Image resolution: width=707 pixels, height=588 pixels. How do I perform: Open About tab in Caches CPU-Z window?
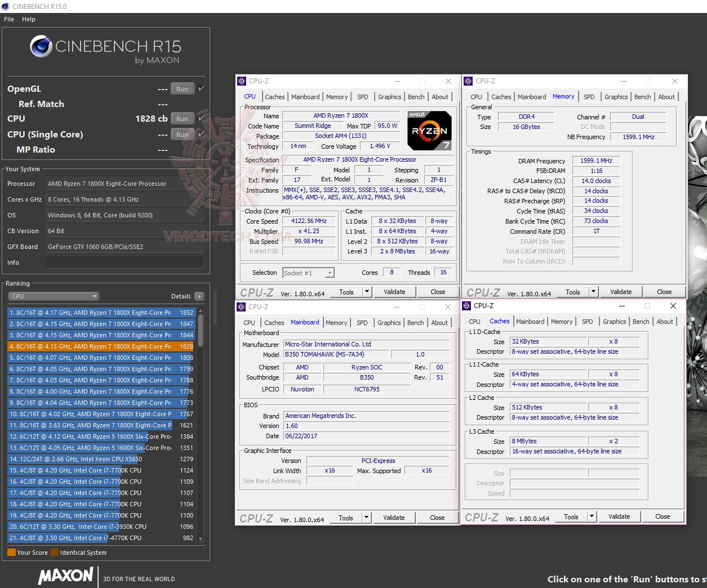[665, 322]
